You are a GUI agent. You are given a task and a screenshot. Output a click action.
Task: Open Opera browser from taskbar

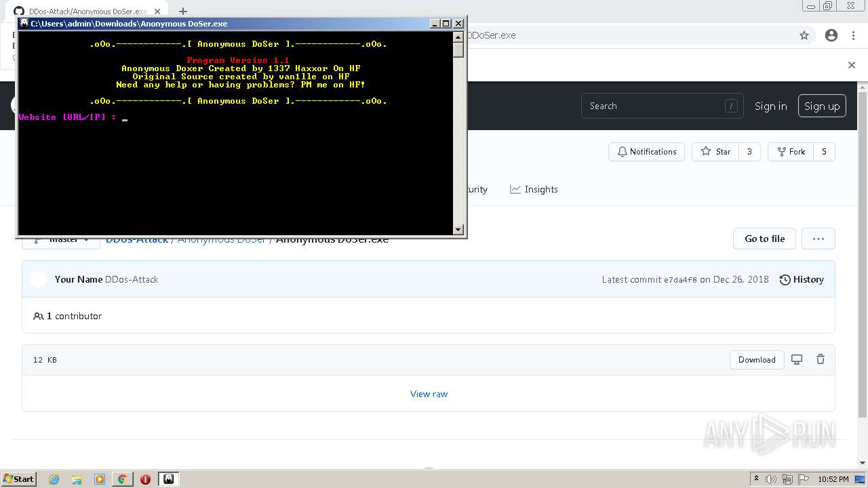click(145, 479)
